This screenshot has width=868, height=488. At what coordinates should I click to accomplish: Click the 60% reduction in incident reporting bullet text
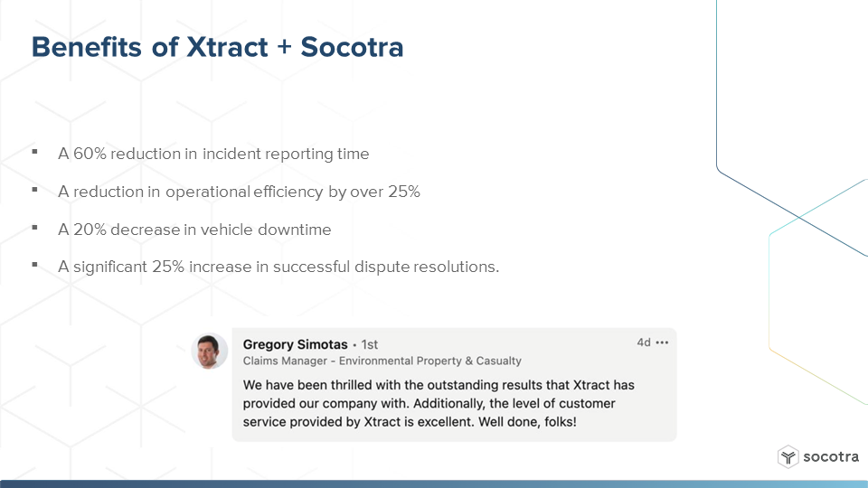pyautogui.click(x=213, y=154)
